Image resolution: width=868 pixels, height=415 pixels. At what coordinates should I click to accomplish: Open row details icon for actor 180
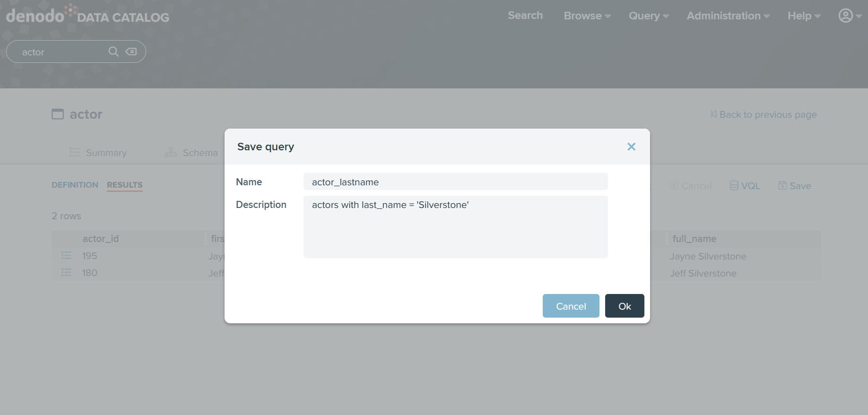tap(66, 273)
